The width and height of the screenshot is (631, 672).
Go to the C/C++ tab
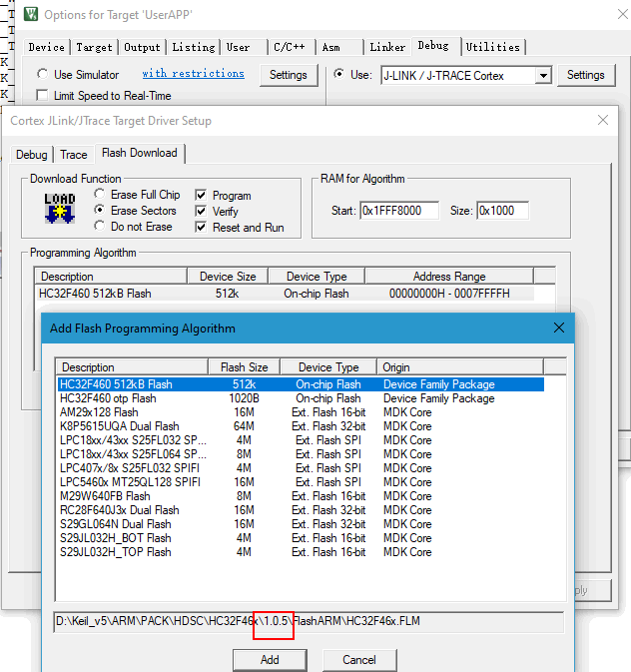290,47
